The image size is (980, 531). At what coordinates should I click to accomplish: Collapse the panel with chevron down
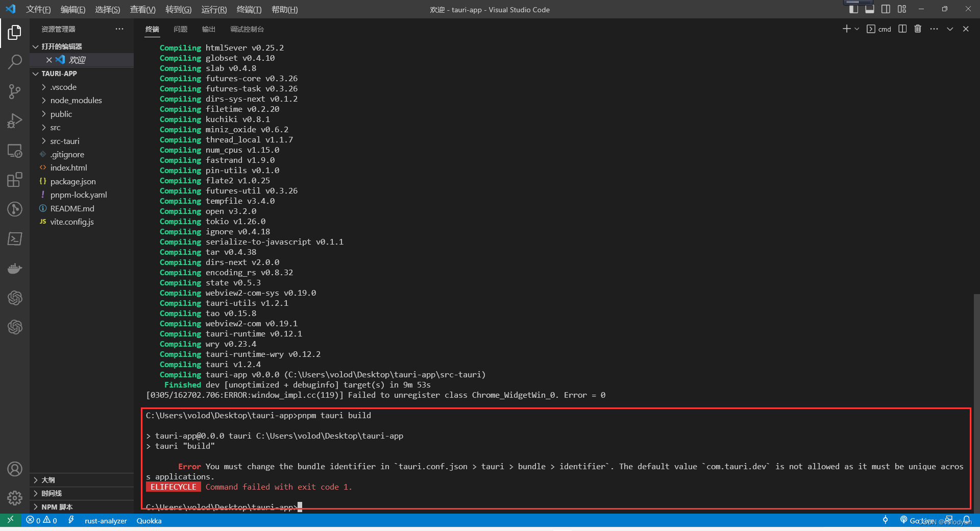tap(950, 29)
